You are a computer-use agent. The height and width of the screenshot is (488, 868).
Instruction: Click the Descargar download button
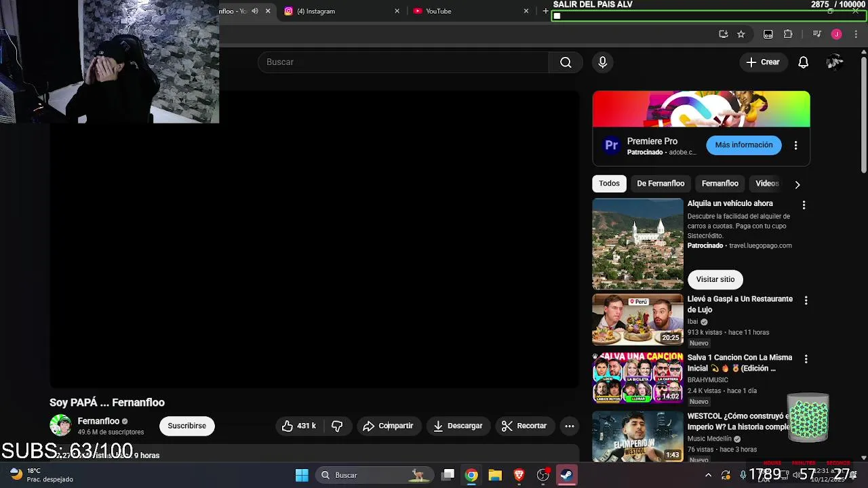click(458, 426)
